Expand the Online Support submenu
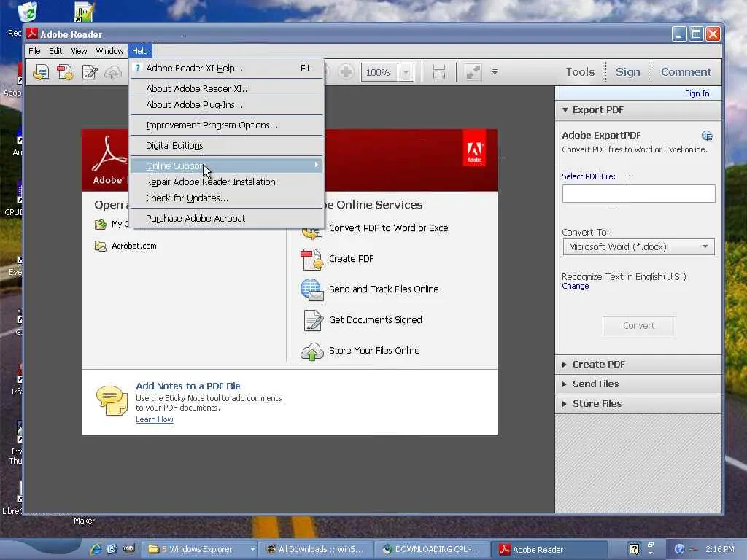 coord(228,166)
